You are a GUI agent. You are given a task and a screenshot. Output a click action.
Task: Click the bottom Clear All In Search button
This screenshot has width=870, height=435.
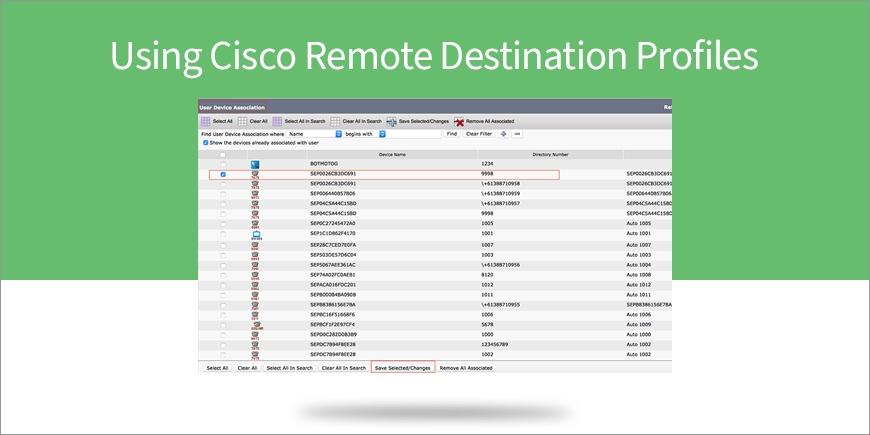coord(344,368)
